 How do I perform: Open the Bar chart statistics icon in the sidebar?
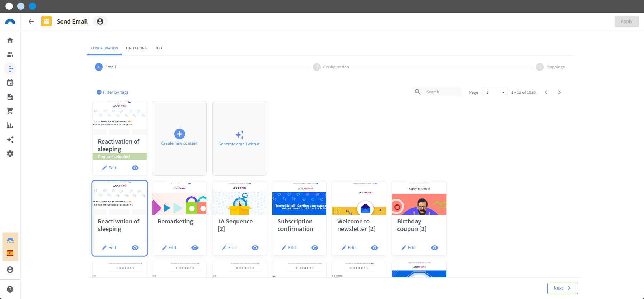point(10,125)
